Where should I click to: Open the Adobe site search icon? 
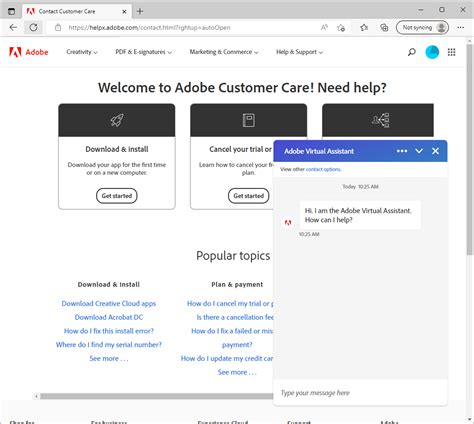[x=412, y=52]
